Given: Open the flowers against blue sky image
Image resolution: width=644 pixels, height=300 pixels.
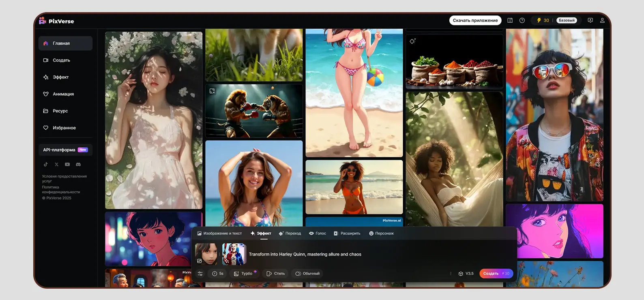Looking at the screenshot, I should (554, 274).
